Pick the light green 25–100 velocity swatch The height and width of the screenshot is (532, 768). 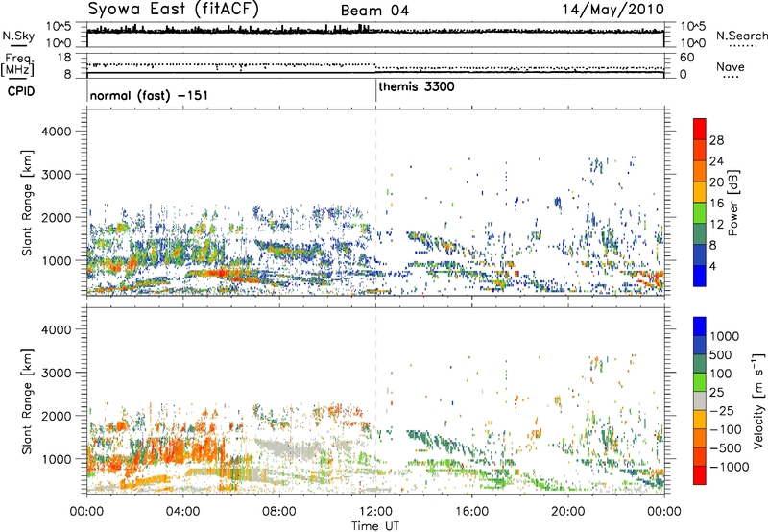700,382
